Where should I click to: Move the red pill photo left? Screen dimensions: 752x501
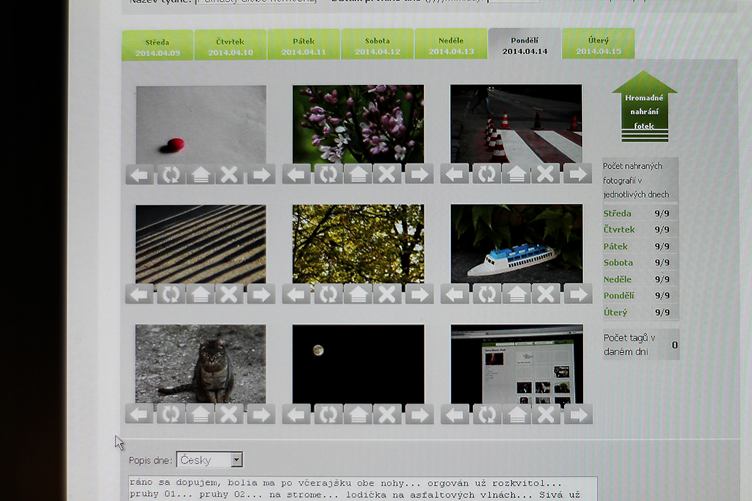point(140,175)
